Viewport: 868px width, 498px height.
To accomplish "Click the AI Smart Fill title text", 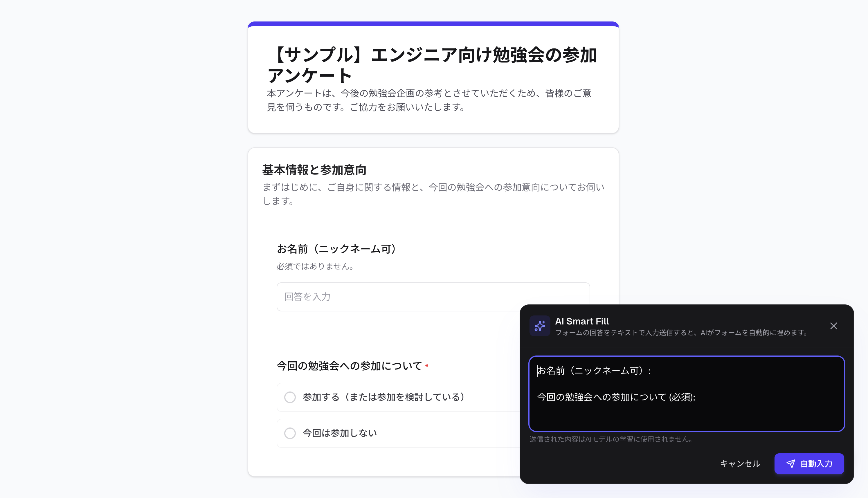I will tap(582, 321).
